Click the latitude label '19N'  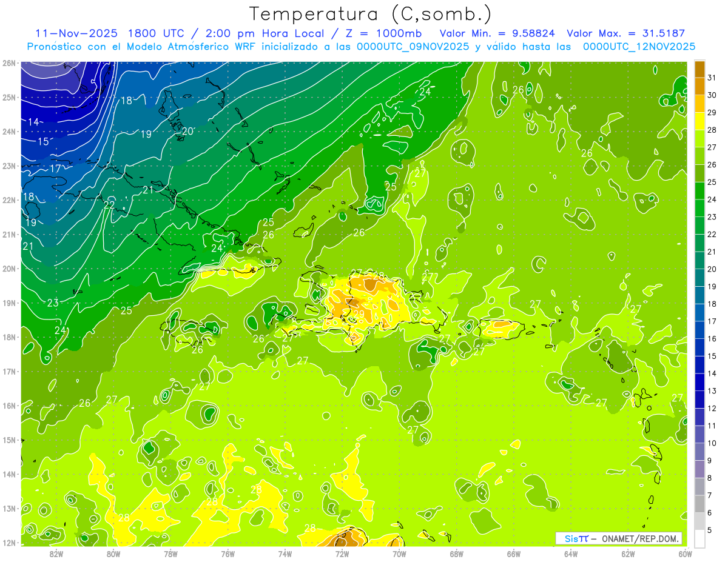point(9,303)
